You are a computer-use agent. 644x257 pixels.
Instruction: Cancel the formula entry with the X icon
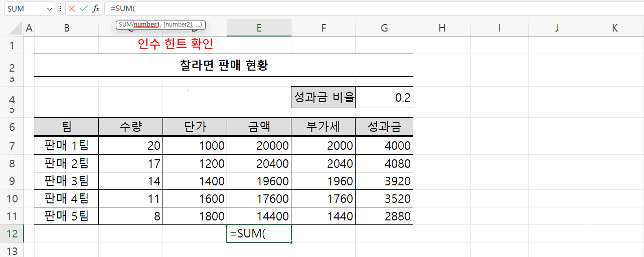[72, 9]
